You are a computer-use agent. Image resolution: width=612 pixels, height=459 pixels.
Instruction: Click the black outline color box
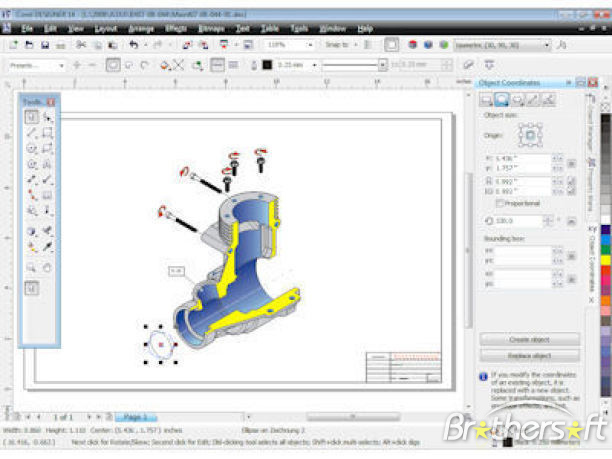point(266,65)
